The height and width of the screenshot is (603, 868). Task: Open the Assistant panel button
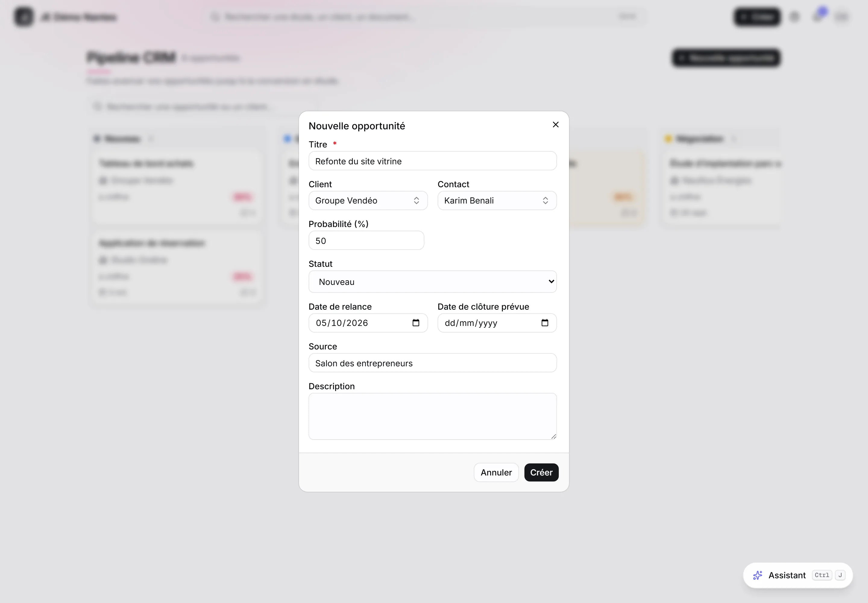click(x=798, y=575)
